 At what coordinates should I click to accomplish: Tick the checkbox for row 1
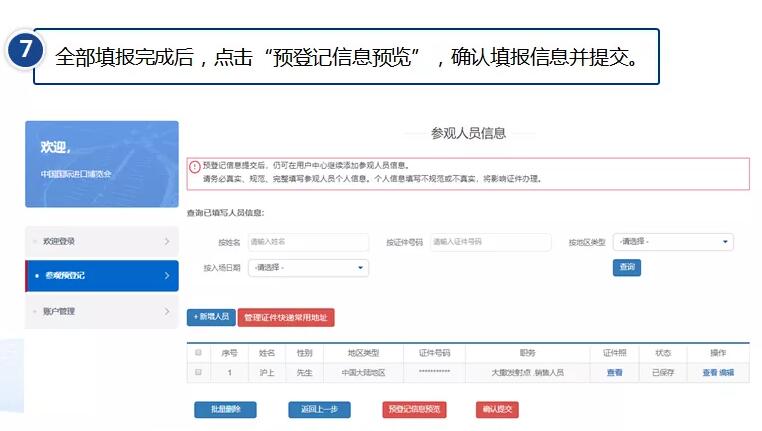[198, 372]
